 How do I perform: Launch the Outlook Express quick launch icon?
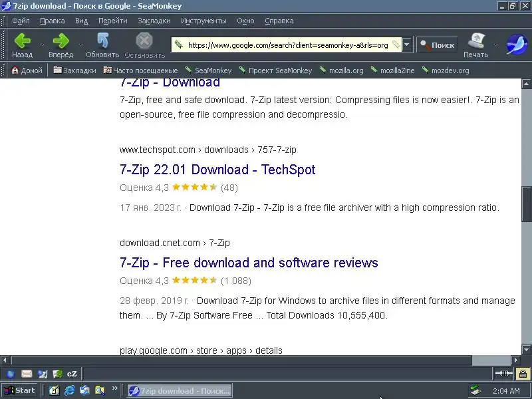[84, 390]
